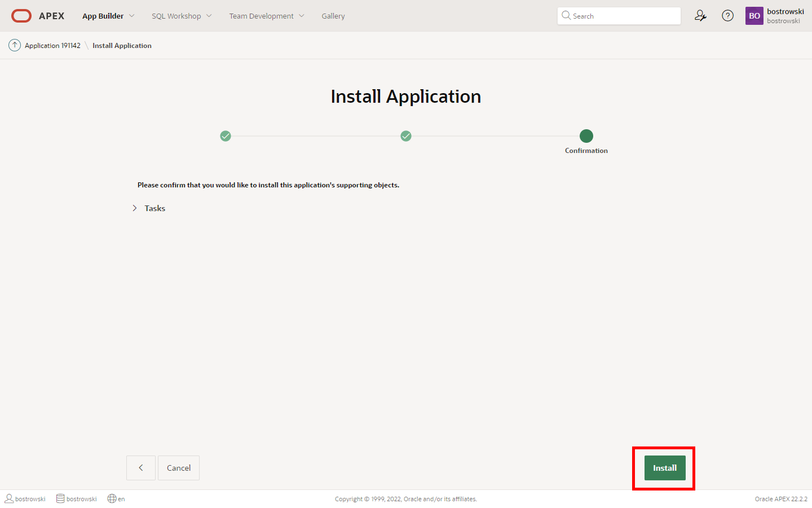Image resolution: width=812 pixels, height=508 pixels.
Task: Go back using the previous arrow button
Action: coord(141,468)
